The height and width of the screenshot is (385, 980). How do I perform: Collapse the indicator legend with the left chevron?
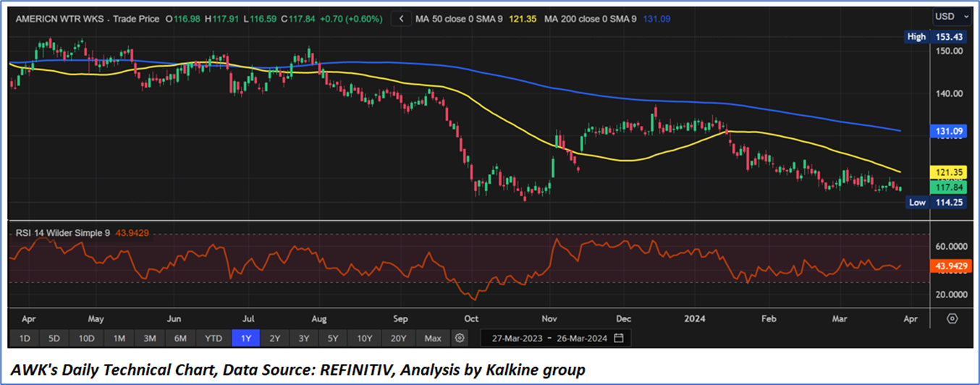400,20
